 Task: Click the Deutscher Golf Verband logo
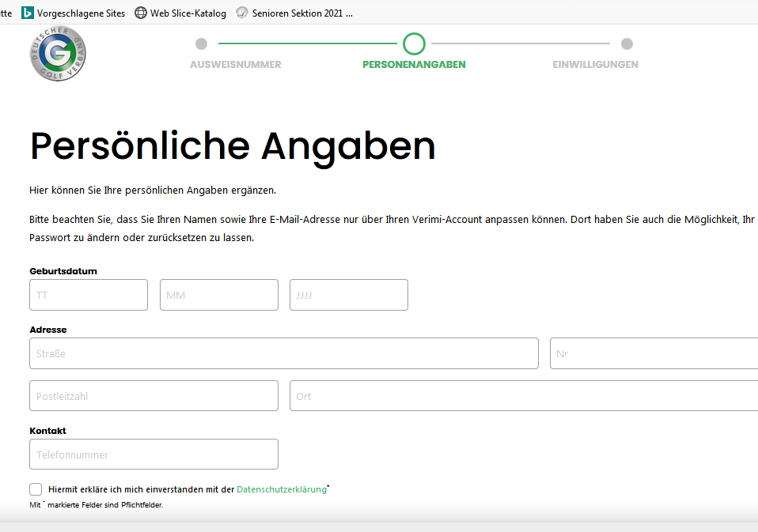pos(58,53)
